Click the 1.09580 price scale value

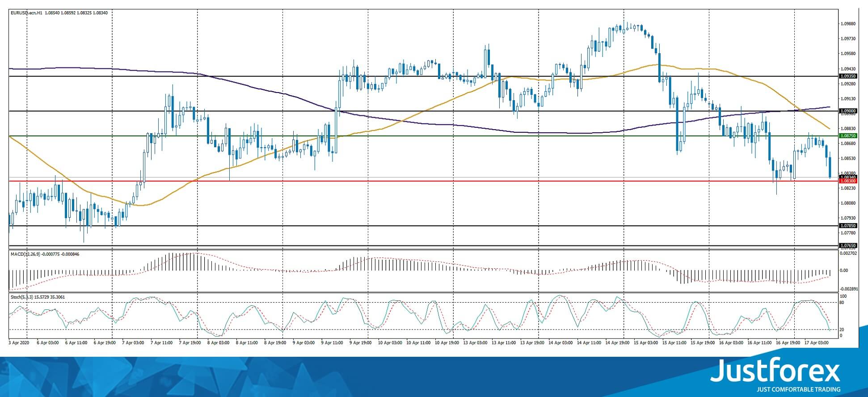coord(848,54)
